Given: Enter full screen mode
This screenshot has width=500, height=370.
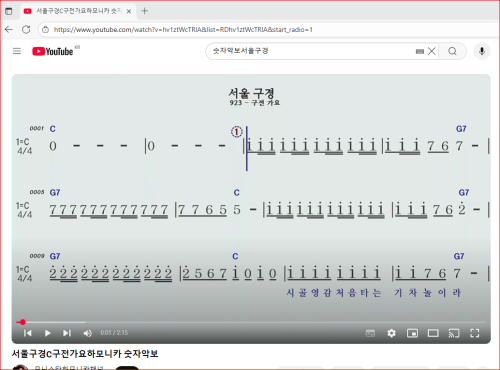Looking at the screenshot, I should (x=474, y=333).
